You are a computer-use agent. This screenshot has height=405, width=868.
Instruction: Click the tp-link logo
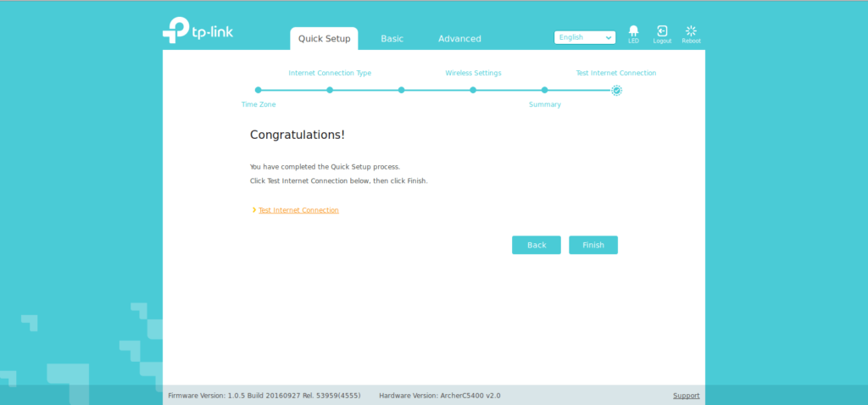point(198,31)
